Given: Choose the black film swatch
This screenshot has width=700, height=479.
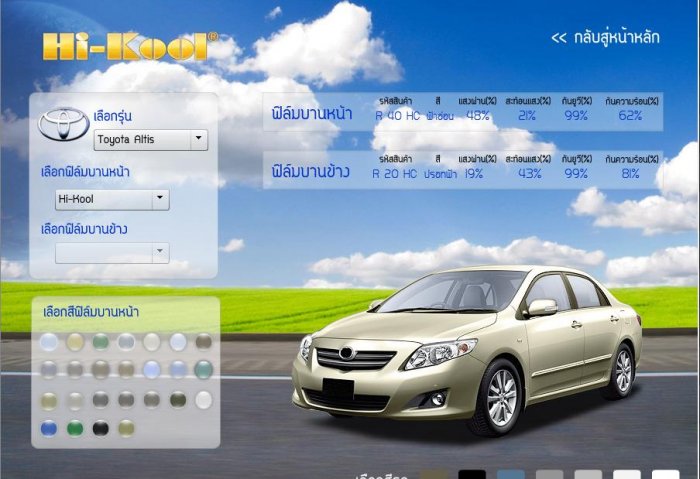Looking at the screenshot, I should point(100,429).
